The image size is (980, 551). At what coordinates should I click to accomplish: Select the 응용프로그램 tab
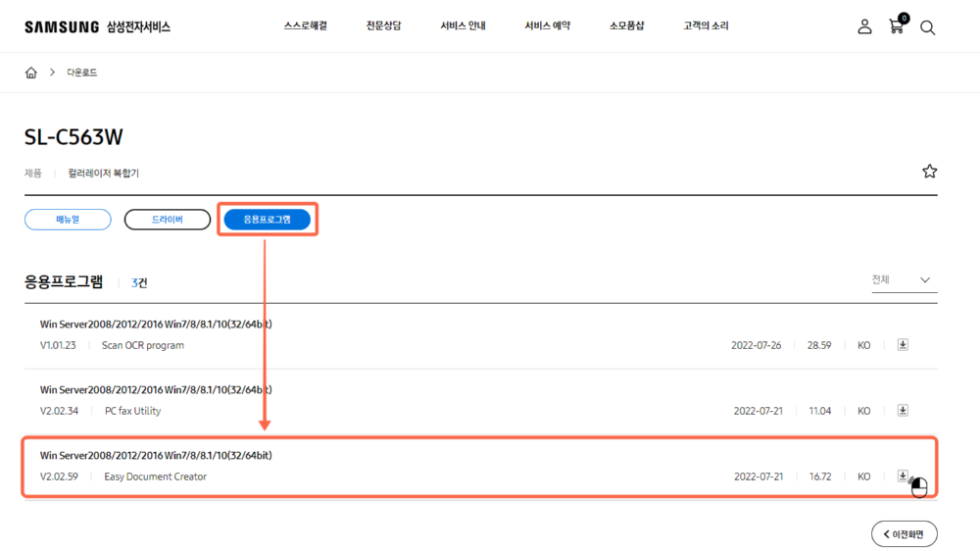(267, 220)
